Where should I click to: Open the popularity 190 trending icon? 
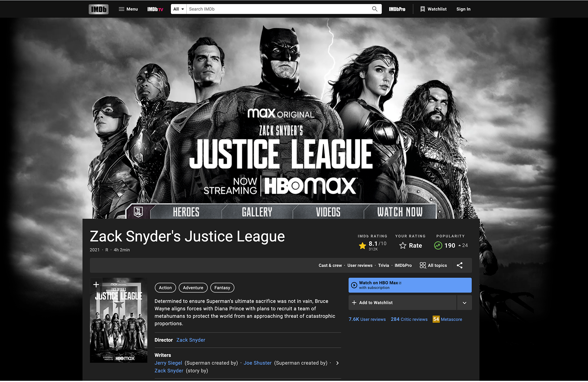coord(438,245)
